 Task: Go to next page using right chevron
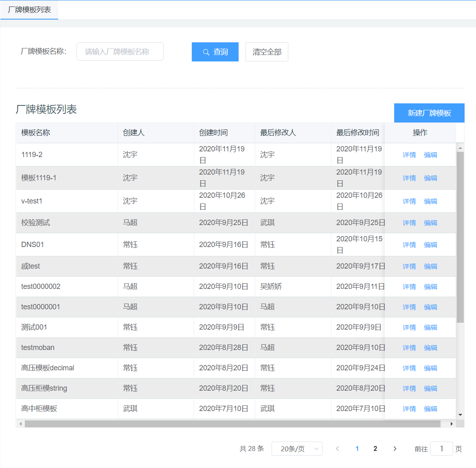tap(395, 449)
